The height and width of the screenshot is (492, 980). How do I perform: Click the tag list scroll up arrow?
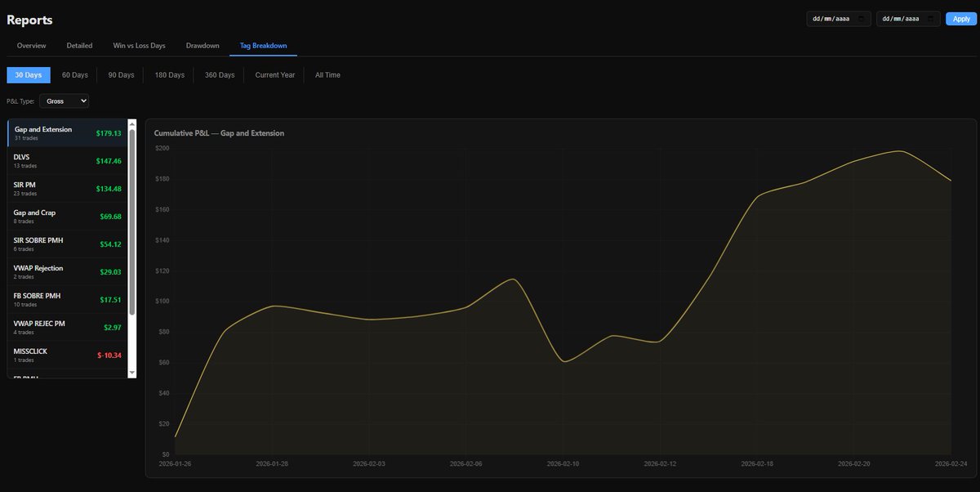pyautogui.click(x=132, y=123)
